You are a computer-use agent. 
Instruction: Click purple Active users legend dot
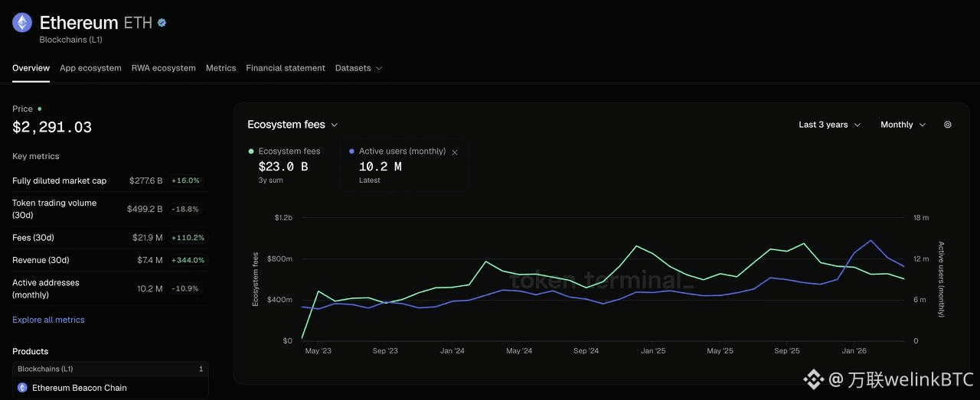click(351, 151)
